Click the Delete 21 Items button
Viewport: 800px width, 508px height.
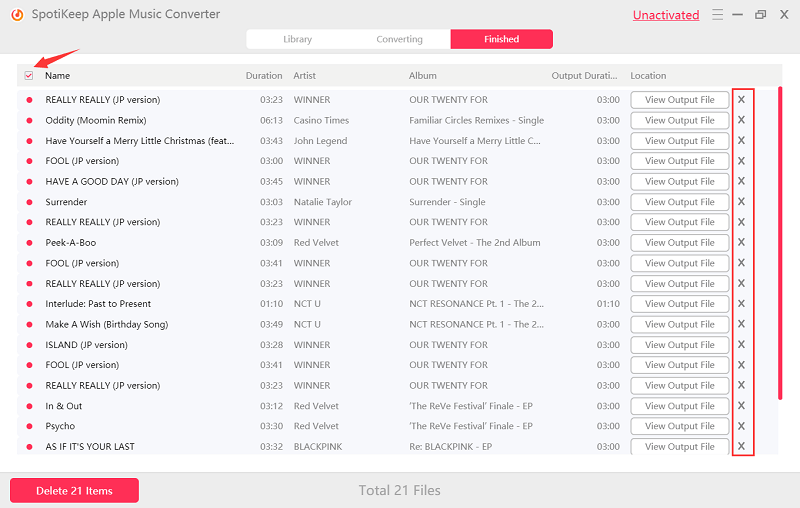[x=74, y=491]
